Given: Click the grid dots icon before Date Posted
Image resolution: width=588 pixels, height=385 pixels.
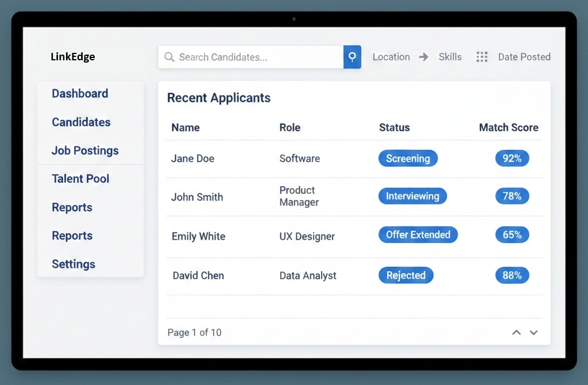Looking at the screenshot, I should click(482, 57).
